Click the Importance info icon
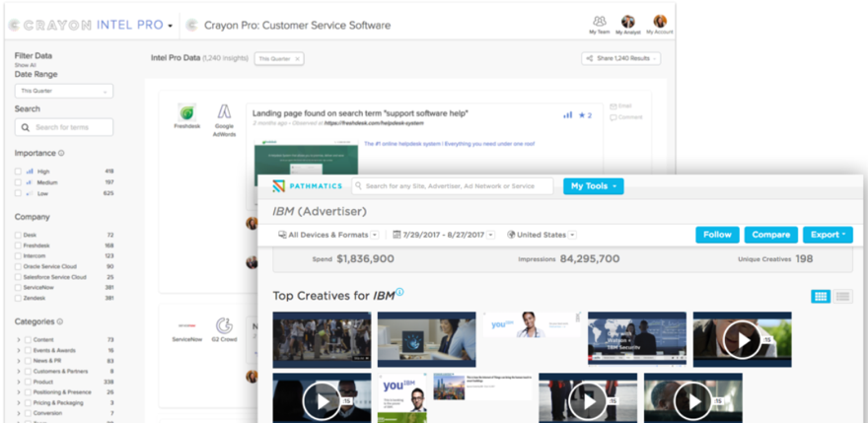The width and height of the screenshot is (868, 423). [x=61, y=153]
